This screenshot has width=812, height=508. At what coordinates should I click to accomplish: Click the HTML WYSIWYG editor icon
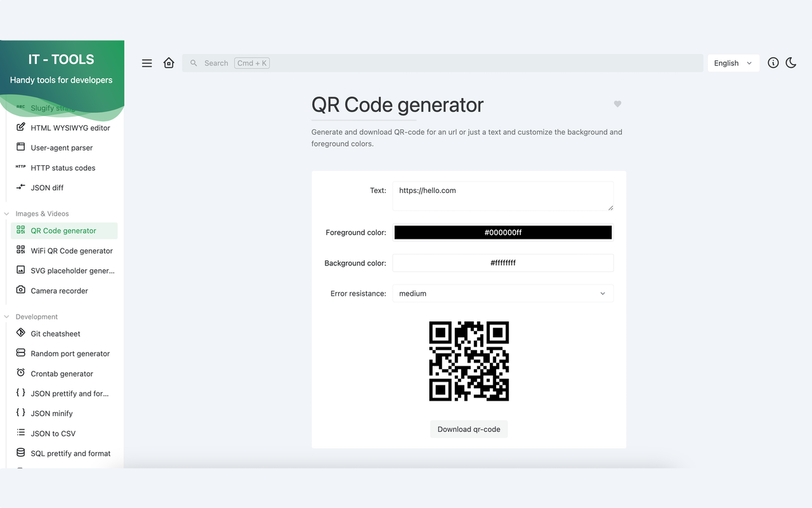21,128
